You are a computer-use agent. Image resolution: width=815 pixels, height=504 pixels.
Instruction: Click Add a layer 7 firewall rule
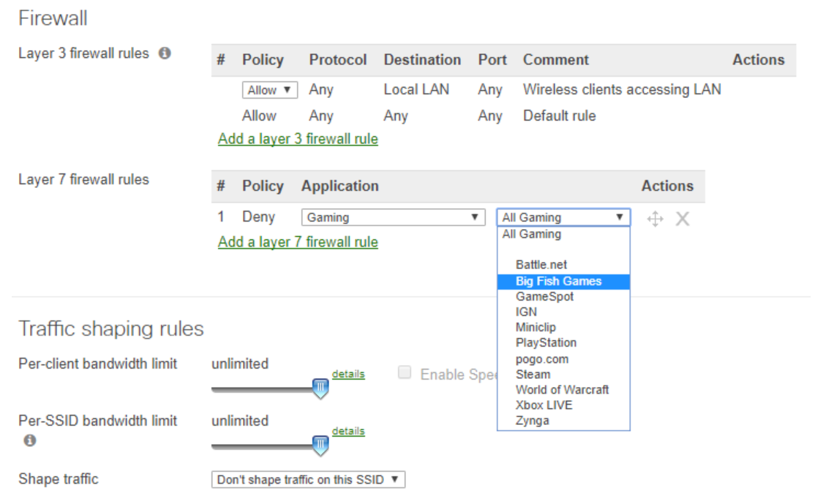(x=297, y=241)
